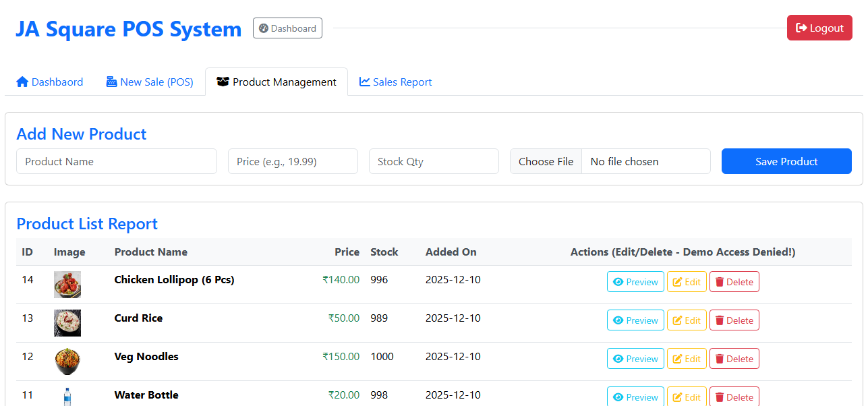Viewport: 868px width, 406px height.
Task: Click the Product Name input field
Action: (x=116, y=161)
